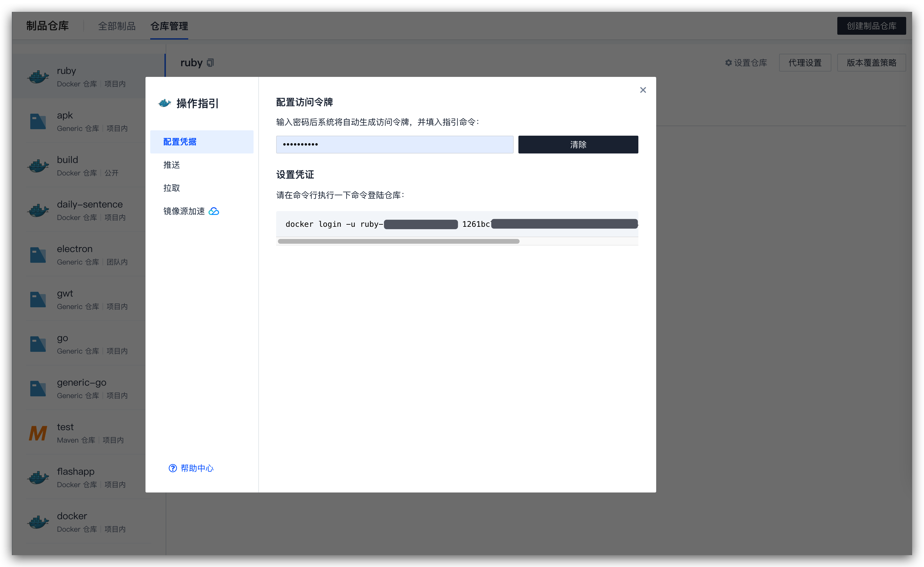Click the 设置仓库 gear icon

click(x=728, y=63)
